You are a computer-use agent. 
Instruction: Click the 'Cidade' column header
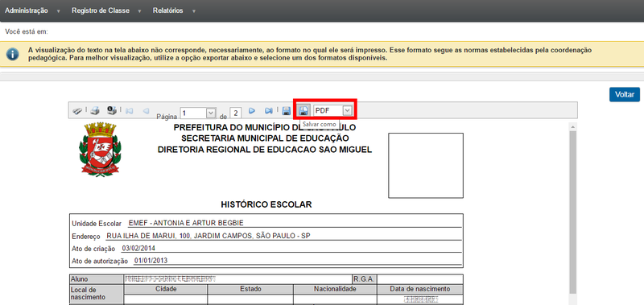[x=166, y=289]
